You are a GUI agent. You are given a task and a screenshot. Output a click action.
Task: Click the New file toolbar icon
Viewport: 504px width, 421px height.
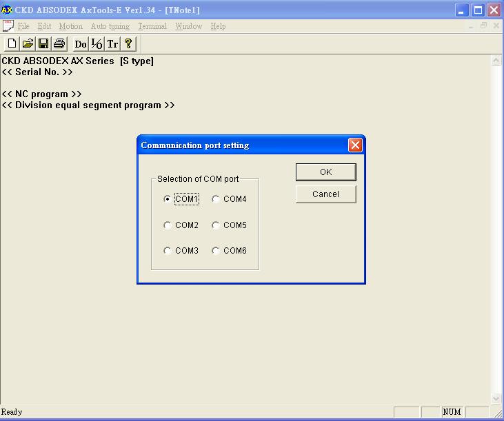click(x=12, y=44)
